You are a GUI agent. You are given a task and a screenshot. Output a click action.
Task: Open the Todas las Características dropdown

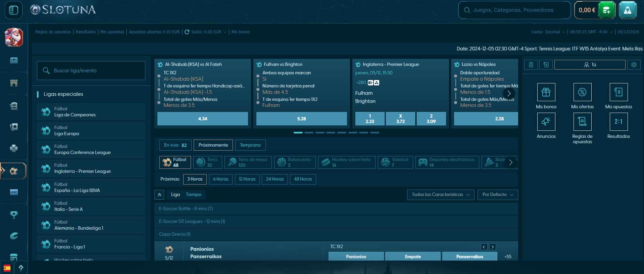click(441, 195)
